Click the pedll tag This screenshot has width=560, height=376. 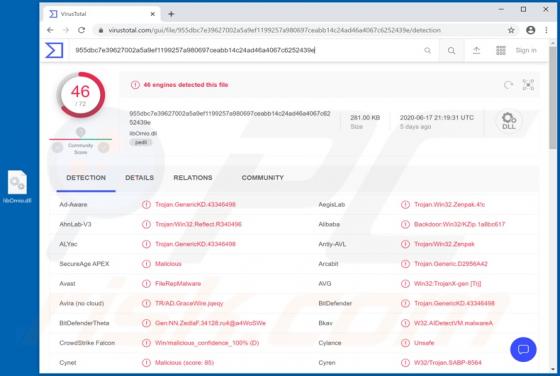[x=141, y=142]
